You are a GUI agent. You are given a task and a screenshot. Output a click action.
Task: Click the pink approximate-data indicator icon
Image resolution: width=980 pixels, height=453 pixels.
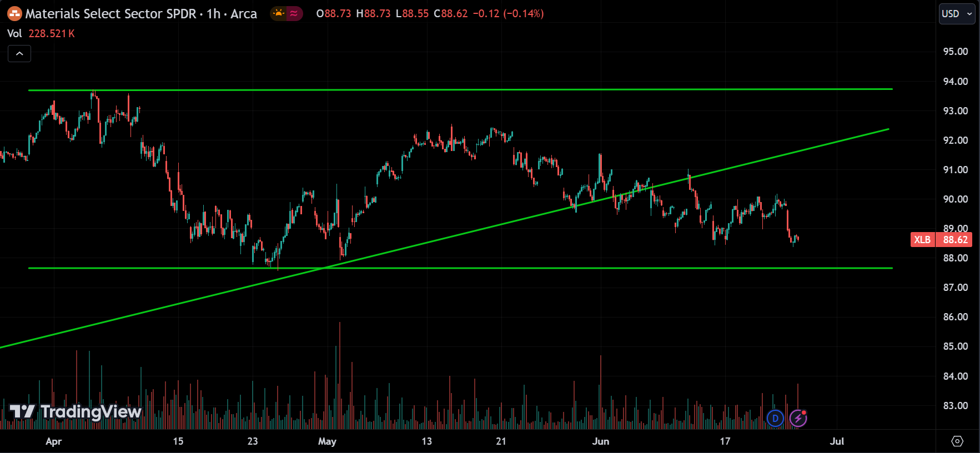pyautogui.click(x=294, y=13)
